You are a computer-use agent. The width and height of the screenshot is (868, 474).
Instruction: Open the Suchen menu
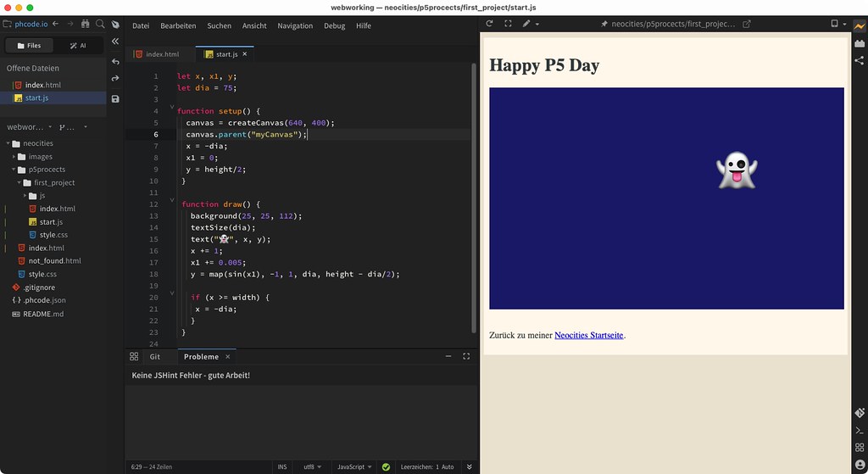pos(220,25)
